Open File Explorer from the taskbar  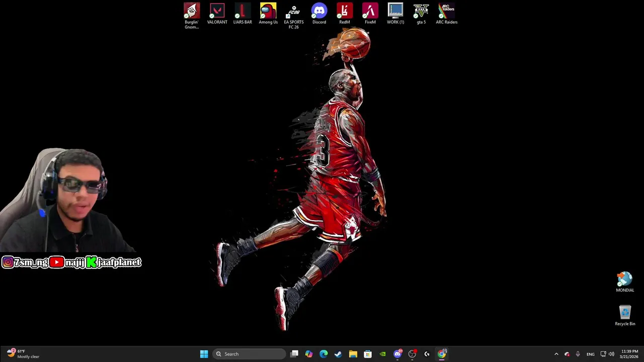353,354
